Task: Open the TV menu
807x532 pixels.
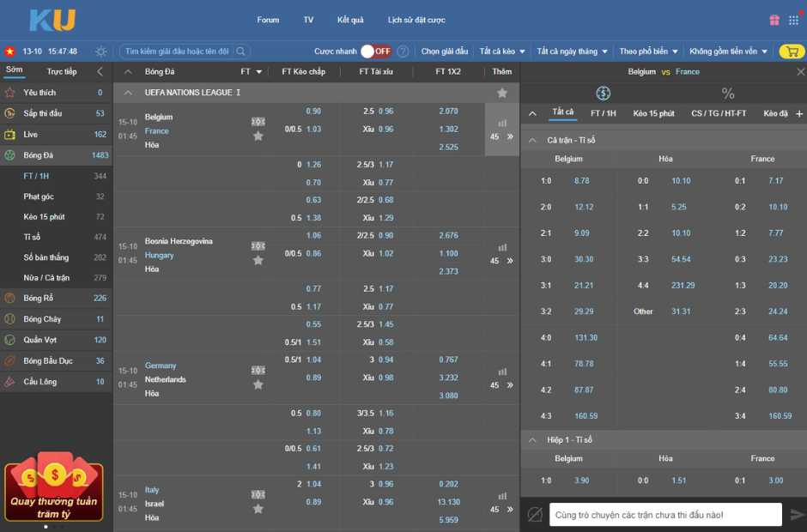Action: pyautogui.click(x=308, y=20)
